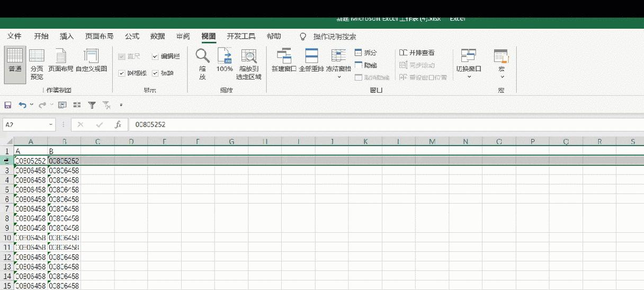The image size is (644, 290).
Task: Click 并排查看 view side by side
Action: [417, 52]
